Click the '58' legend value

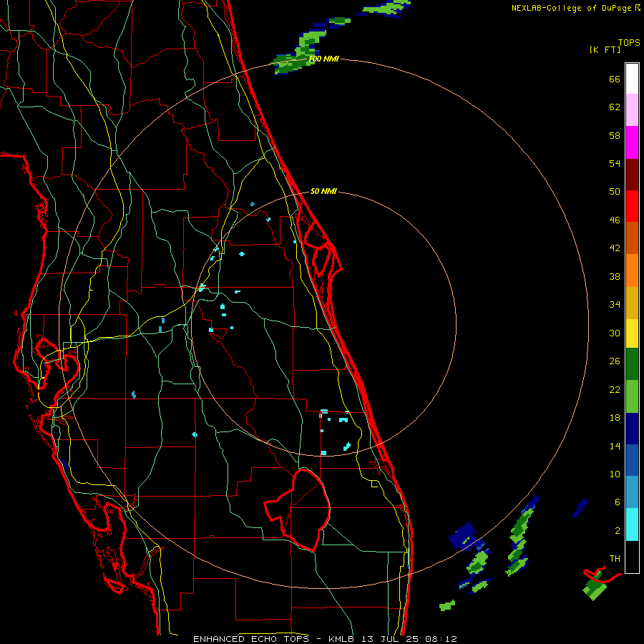[x=615, y=135]
